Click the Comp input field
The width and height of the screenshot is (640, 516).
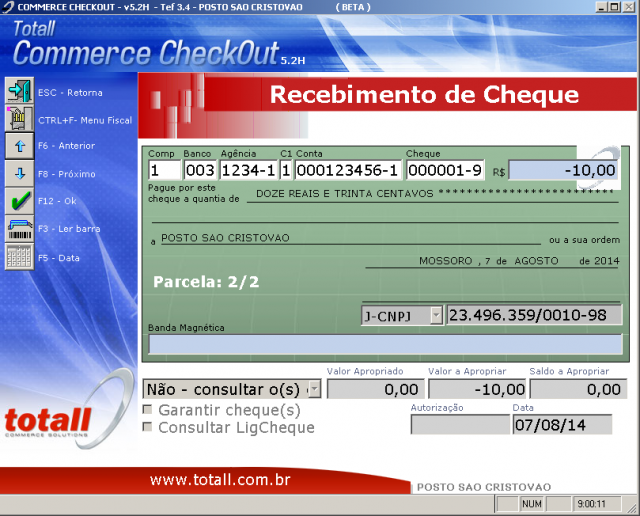164,170
